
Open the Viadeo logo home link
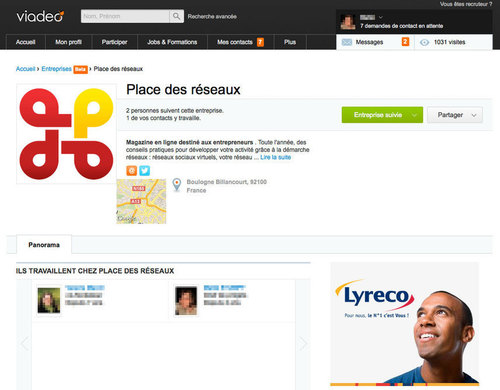coord(40,16)
